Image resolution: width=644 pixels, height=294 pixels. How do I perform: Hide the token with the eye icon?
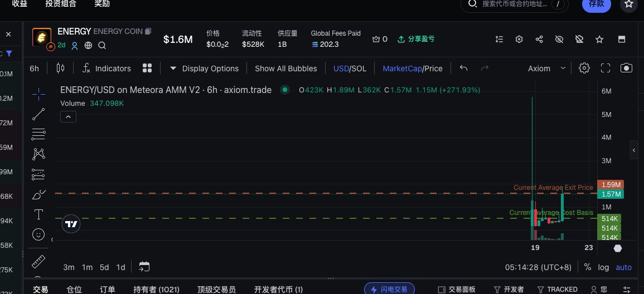pyautogui.click(x=559, y=40)
